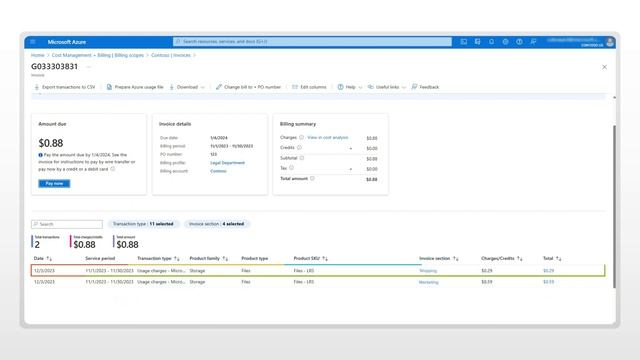This screenshot has height=360, width=640.
Task: Open the top bar feedback icon
Action: (533, 42)
